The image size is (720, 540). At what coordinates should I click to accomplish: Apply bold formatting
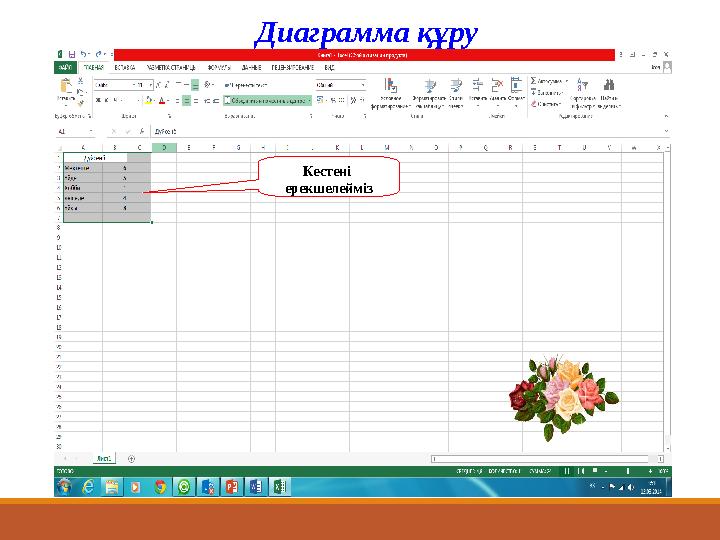(98, 100)
